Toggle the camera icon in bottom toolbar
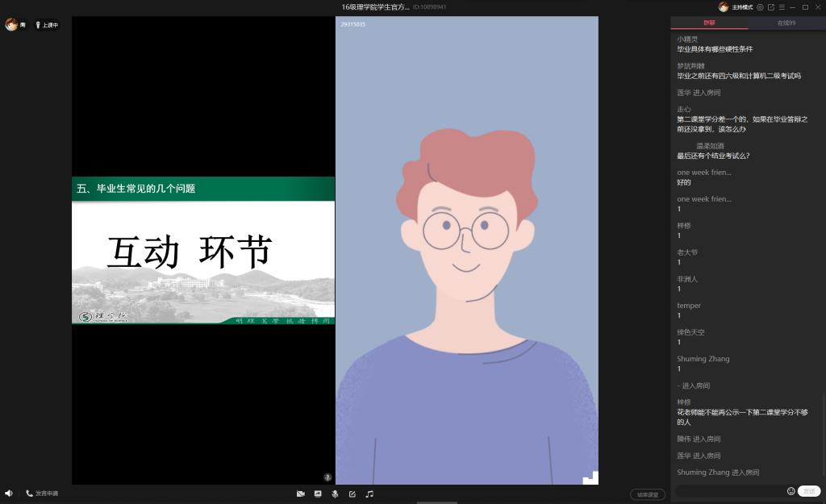Screen dimensions: 826x504 [x=301, y=494]
